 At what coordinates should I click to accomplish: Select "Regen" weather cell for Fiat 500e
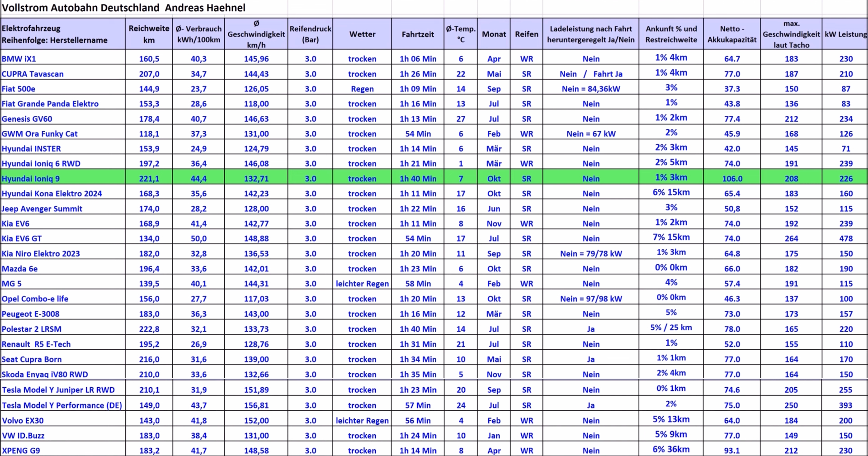[362, 89]
